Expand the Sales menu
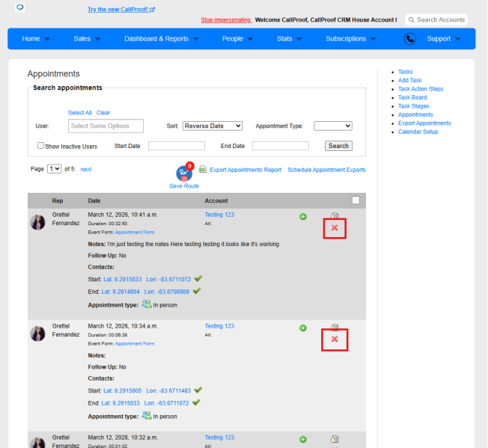Screen dimensions: 488x448 point(87,39)
